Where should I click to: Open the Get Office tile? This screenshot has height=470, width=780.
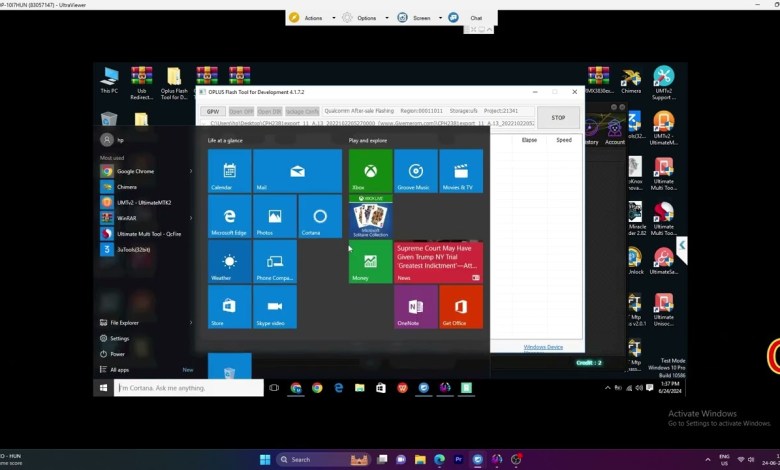click(460, 306)
